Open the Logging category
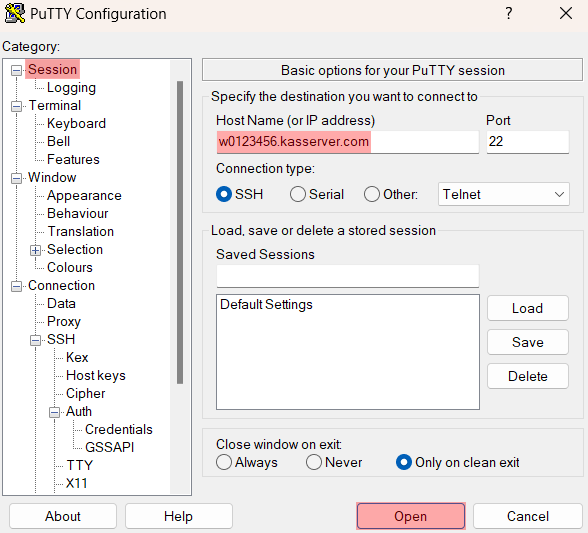The width and height of the screenshot is (588, 533). pos(71,87)
